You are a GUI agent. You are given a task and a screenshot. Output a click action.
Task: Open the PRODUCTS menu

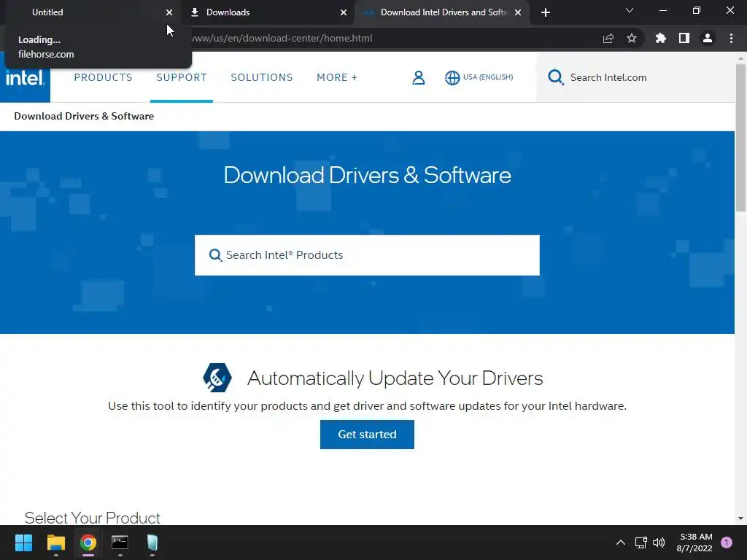[103, 77]
